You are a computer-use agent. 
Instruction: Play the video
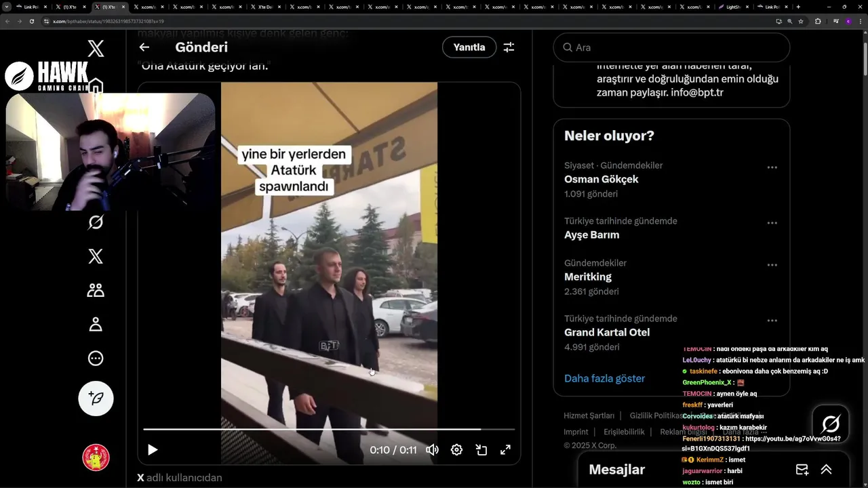pos(153,449)
